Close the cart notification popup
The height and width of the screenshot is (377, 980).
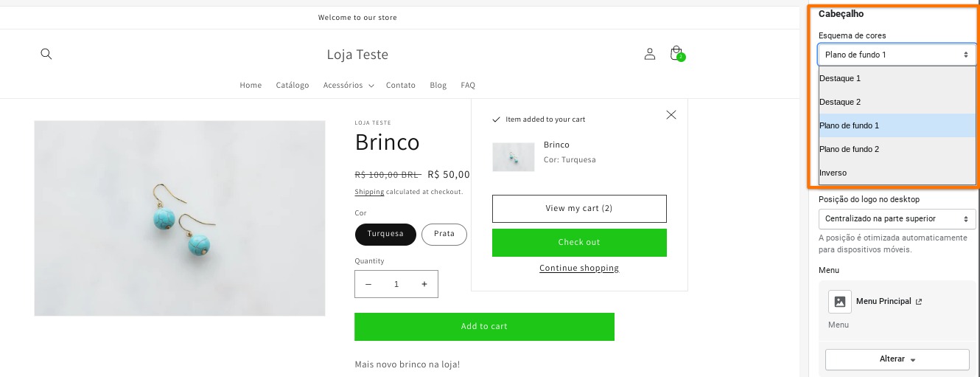click(671, 114)
